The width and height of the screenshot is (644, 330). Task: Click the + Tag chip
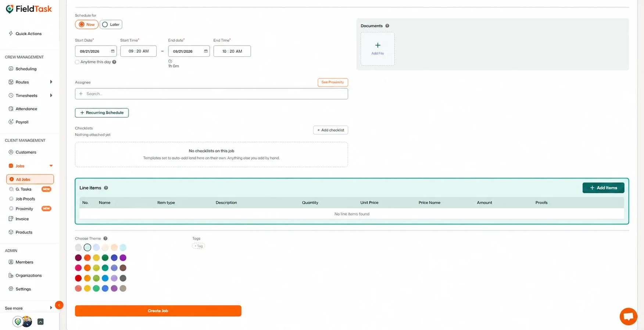[198, 246]
